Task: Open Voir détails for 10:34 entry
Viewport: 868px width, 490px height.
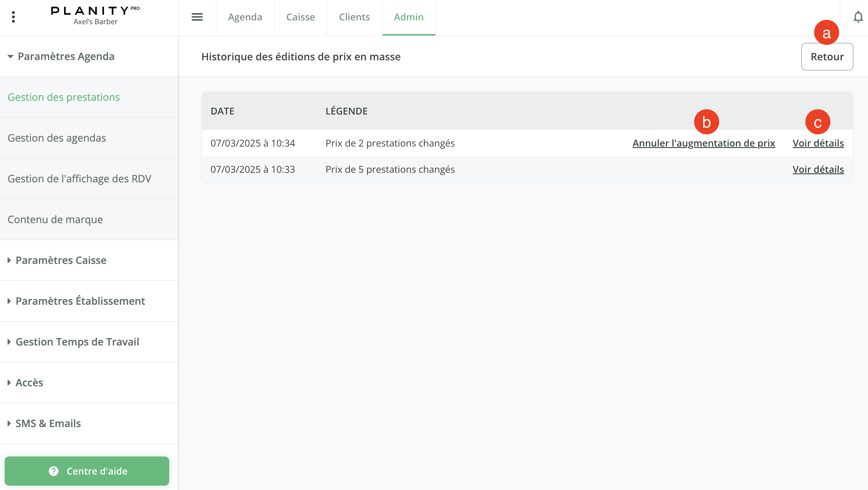Action: [x=818, y=143]
